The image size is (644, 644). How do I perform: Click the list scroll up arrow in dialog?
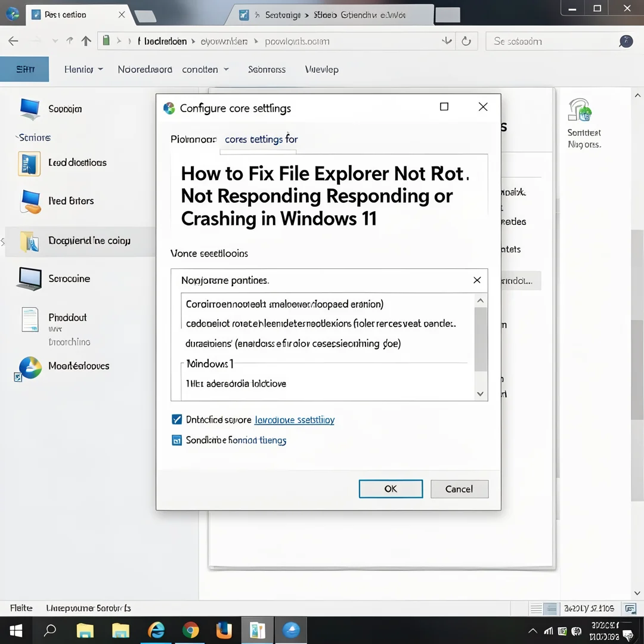click(x=481, y=301)
